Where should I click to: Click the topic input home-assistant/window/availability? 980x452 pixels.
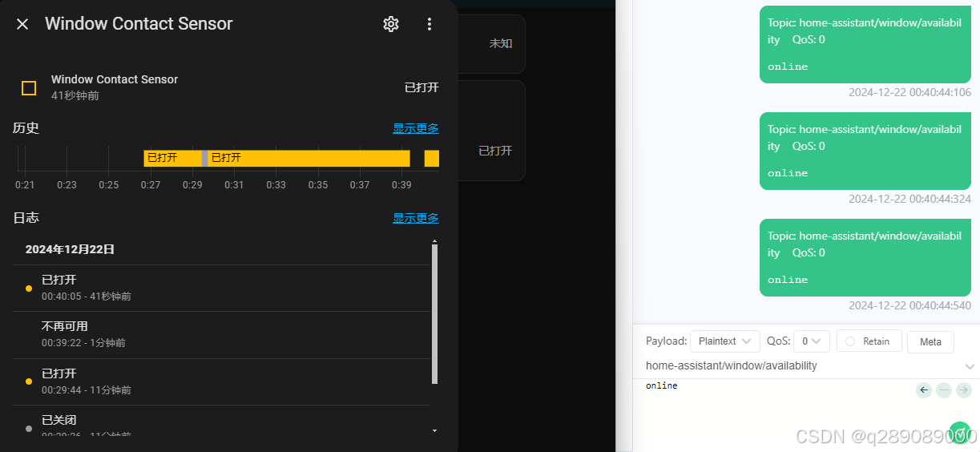click(x=801, y=365)
